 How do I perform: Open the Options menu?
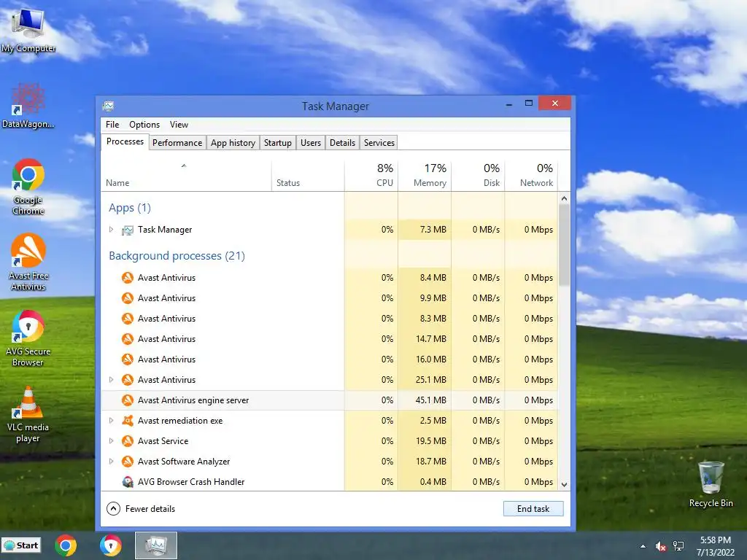click(x=144, y=125)
